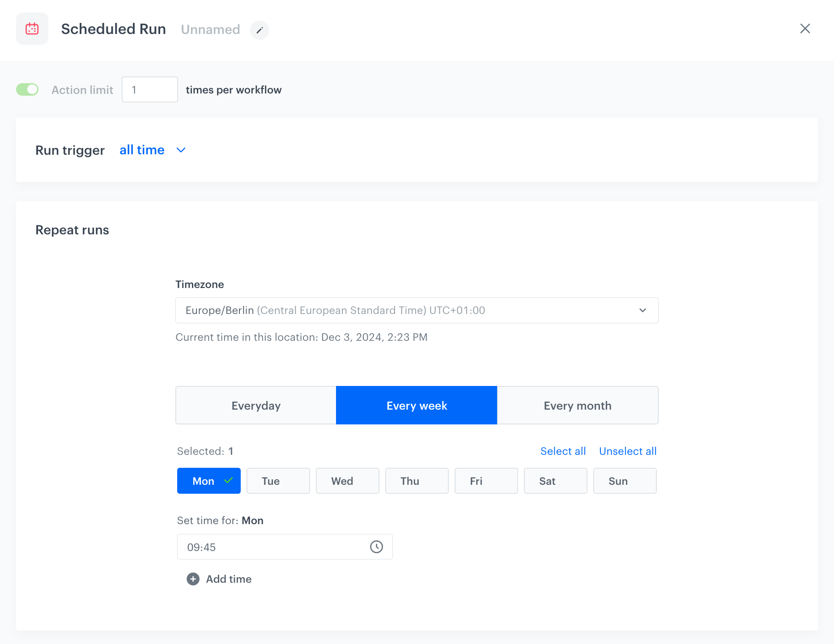Click the Scheduled Run calendar icon

pos(32,29)
